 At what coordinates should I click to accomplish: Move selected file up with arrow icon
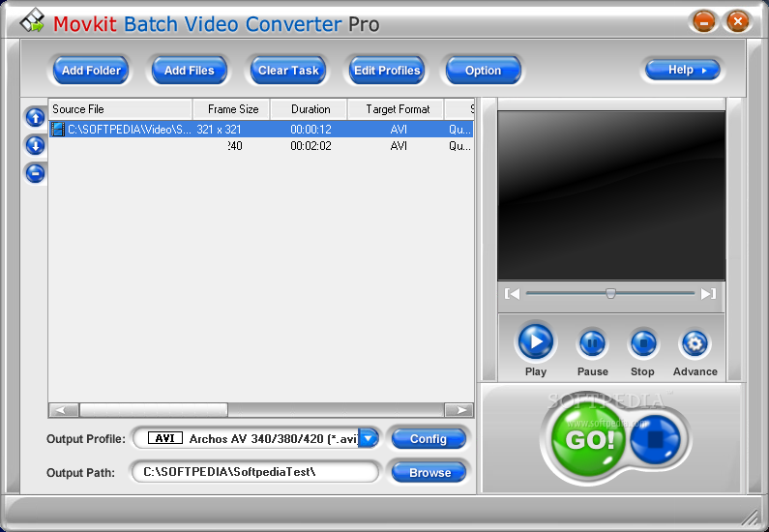click(x=36, y=117)
